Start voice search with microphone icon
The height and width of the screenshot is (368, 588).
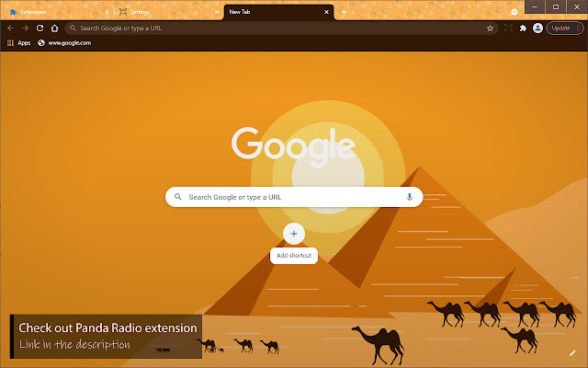tap(410, 197)
